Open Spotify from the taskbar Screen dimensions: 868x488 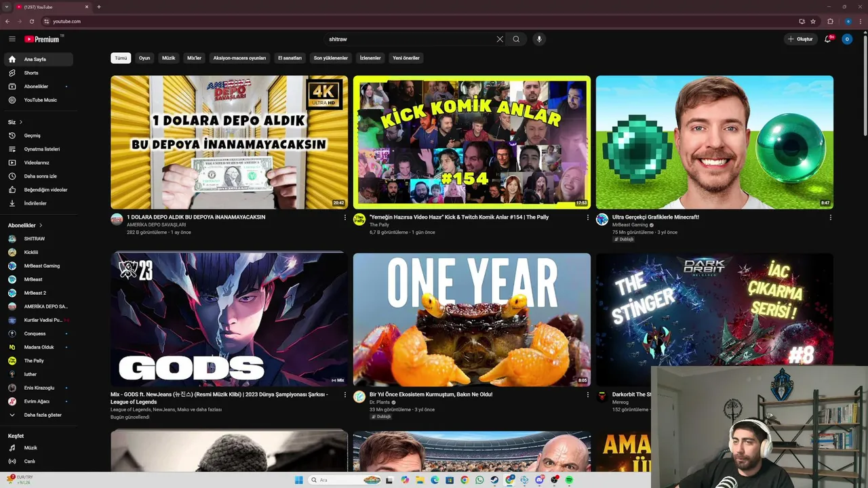pos(569,480)
